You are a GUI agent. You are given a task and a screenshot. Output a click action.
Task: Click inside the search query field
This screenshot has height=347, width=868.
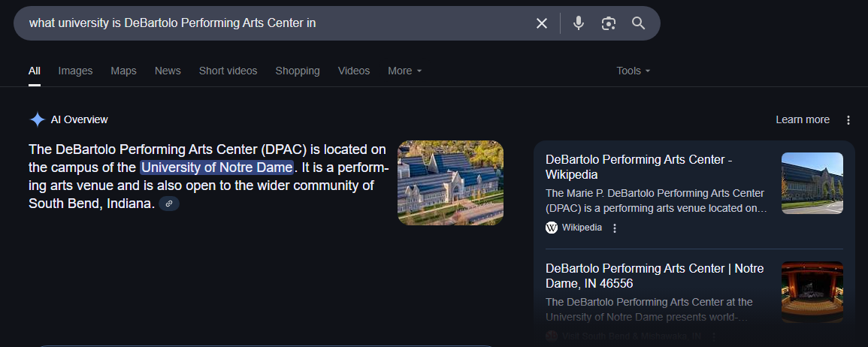271,23
